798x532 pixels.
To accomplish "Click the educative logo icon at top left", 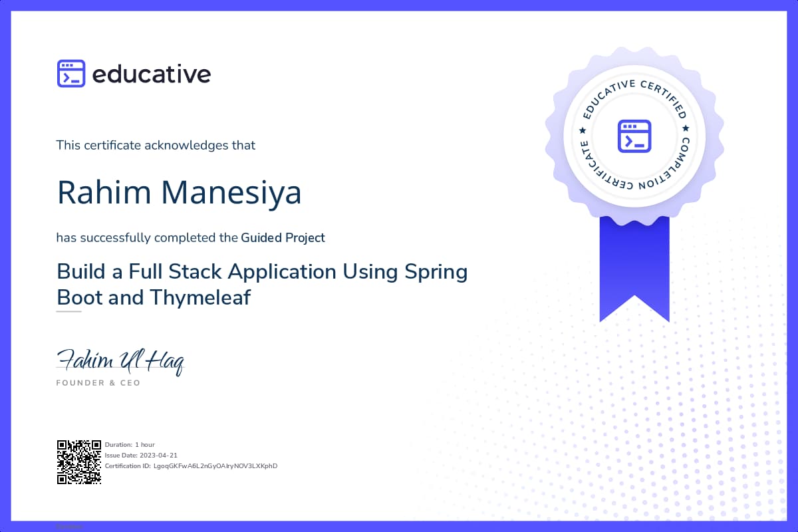I will coord(71,74).
